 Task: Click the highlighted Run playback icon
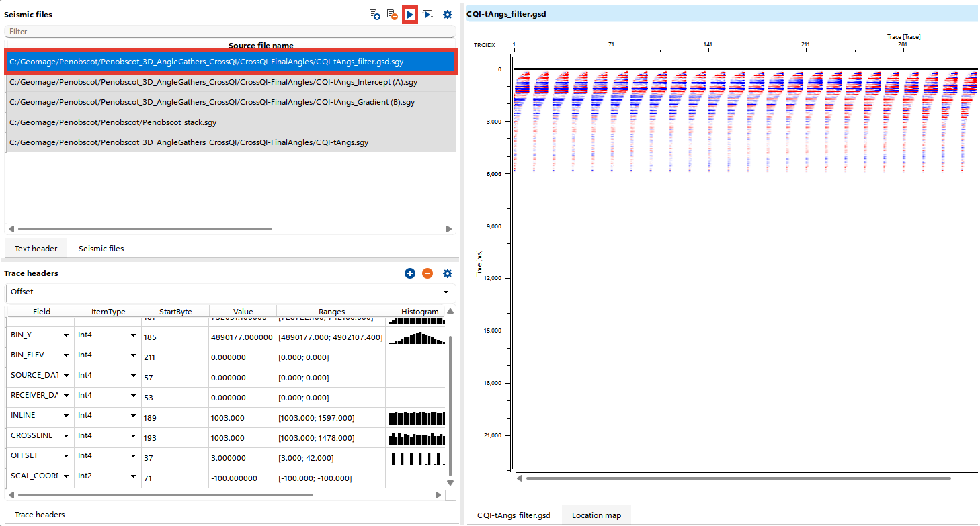point(410,14)
